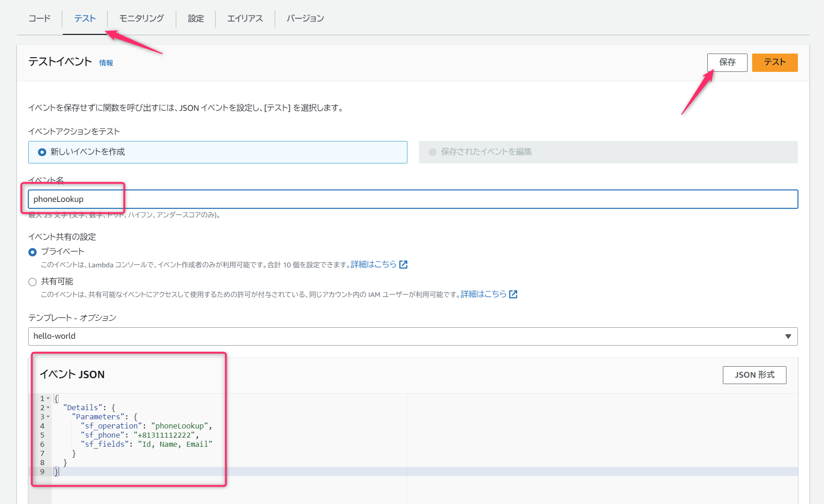
Task: Switch to the コード tab
Action: tap(39, 18)
